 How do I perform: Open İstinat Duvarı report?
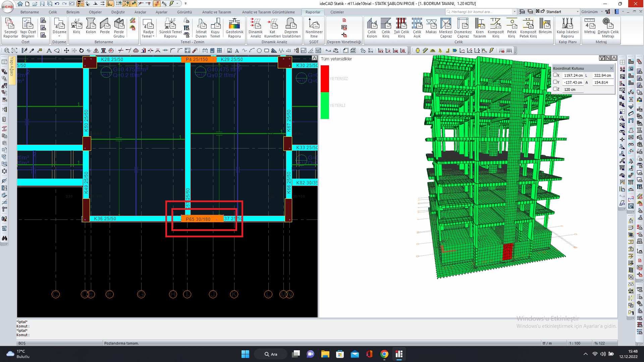[201, 28]
